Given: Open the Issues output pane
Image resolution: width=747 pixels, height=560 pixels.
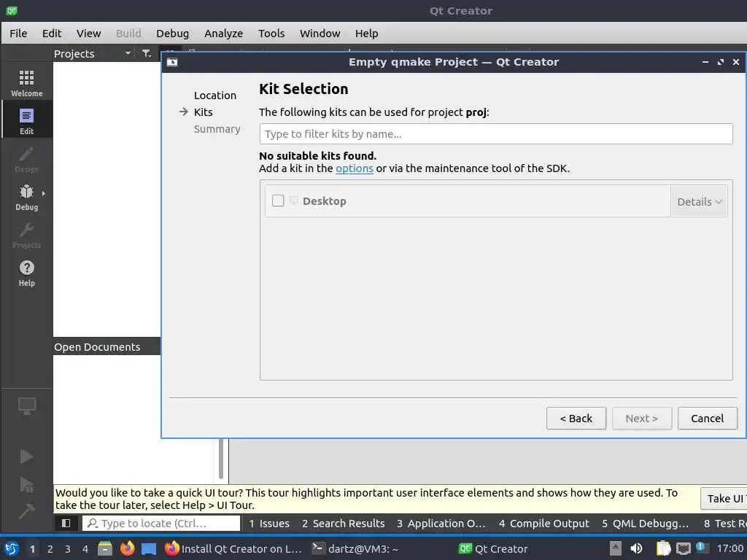Looking at the screenshot, I should [x=268, y=524].
